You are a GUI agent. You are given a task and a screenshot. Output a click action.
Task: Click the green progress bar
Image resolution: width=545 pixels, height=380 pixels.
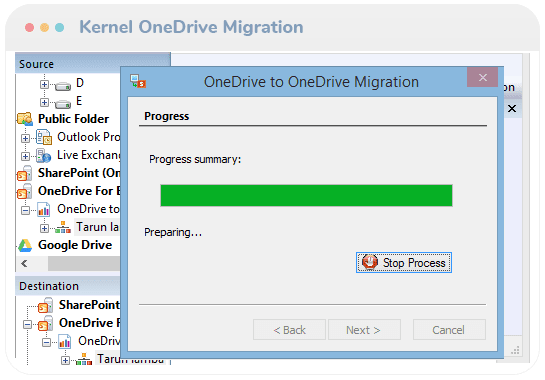click(306, 195)
